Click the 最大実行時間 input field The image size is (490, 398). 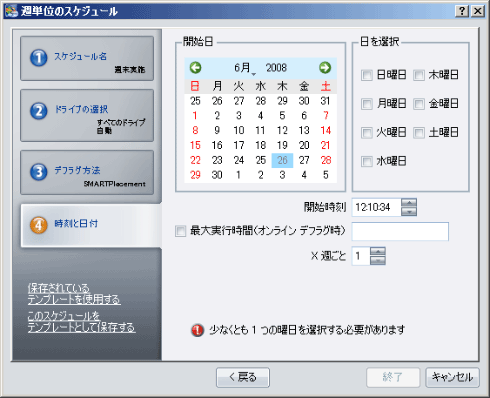coord(400,231)
